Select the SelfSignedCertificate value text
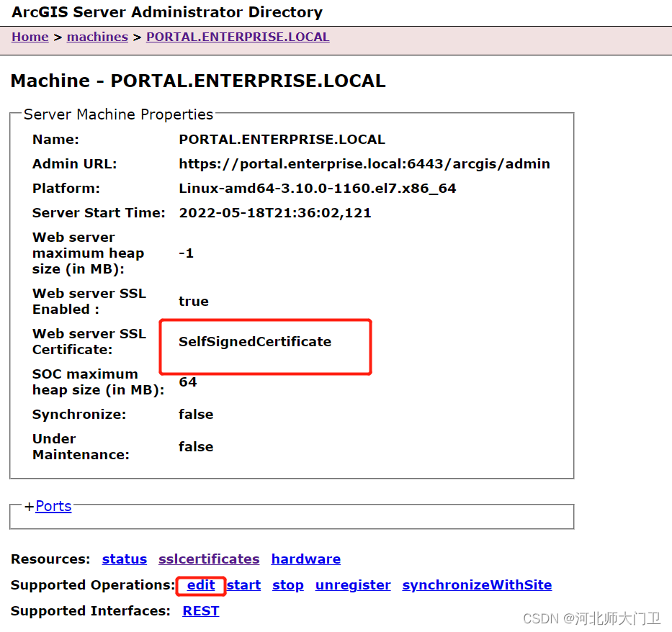672x632 pixels. point(255,342)
